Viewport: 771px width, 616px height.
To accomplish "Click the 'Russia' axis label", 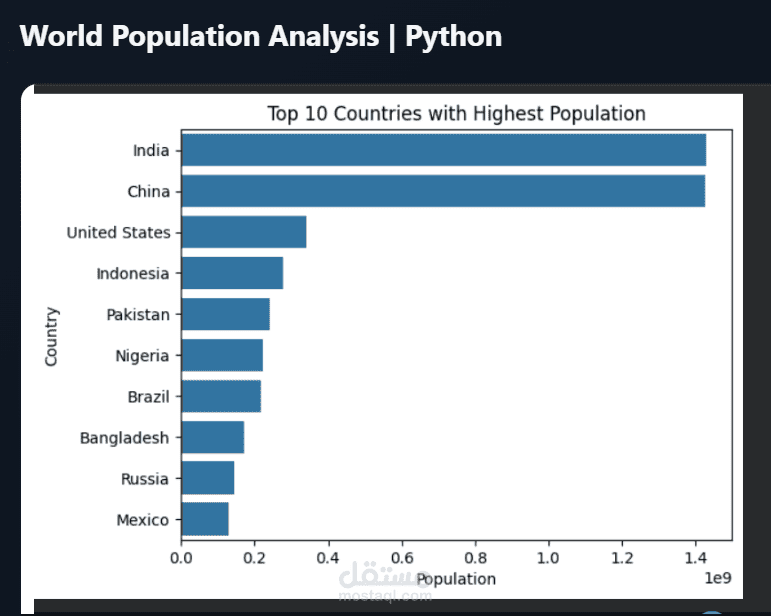I will click(x=145, y=479).
